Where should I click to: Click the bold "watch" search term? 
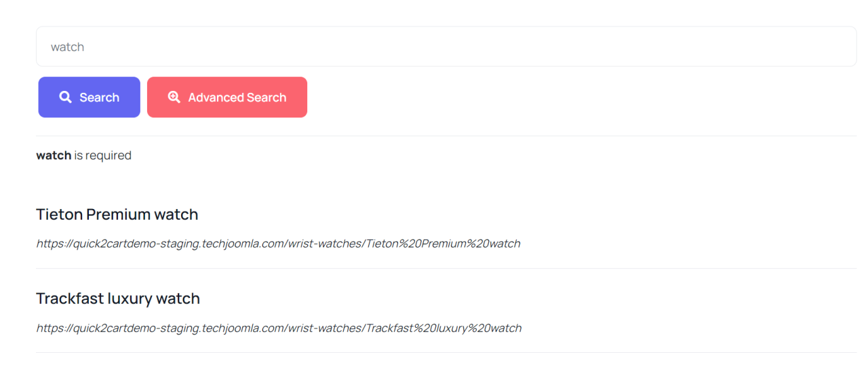(54, 155)
